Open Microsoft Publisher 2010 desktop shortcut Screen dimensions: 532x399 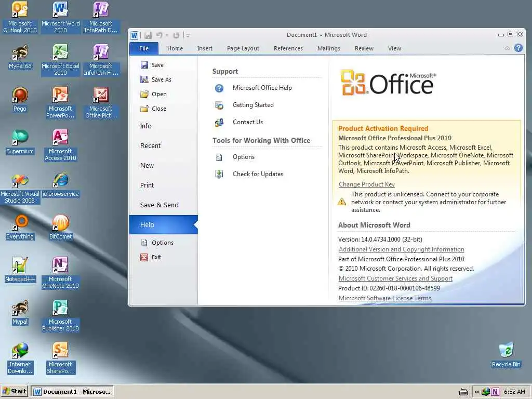pyautogui.click(x=60, y=316)
